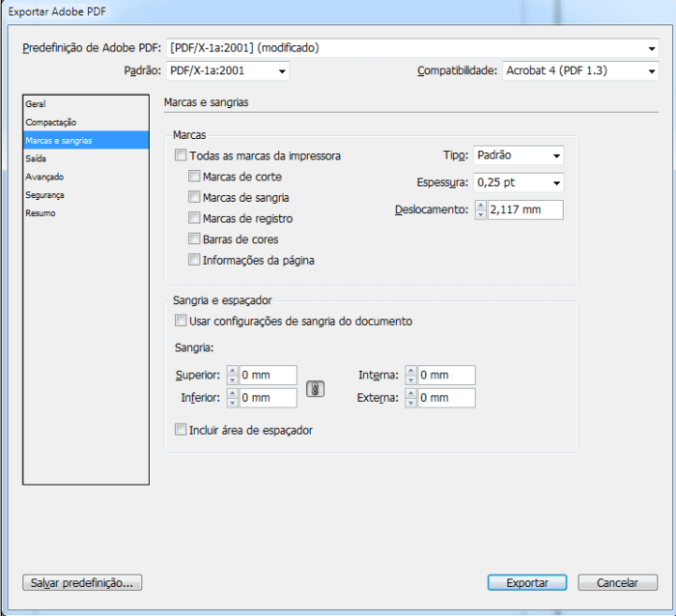
Task: Increase Superior bleed with up arrow
Action: pyautogui.click(x=233, y=371)
